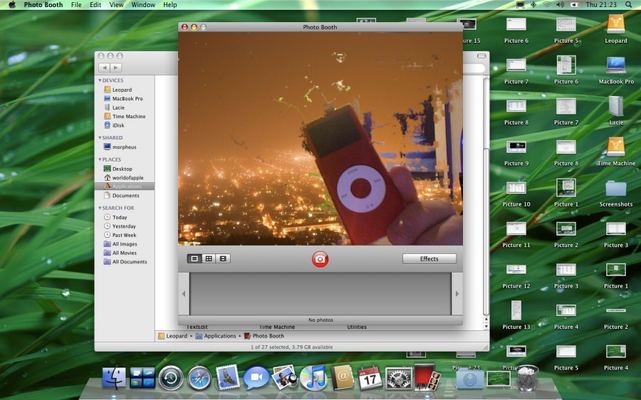Show All Movies search in sidebar

(x=124, y=253)
